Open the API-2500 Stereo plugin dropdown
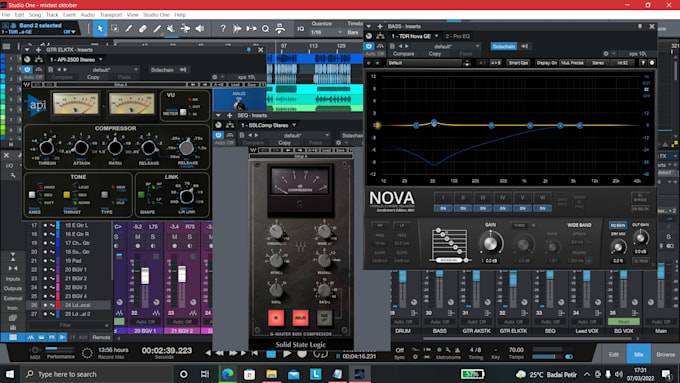Image resolution: width=680 pixels, height=383 pixels. [101, 59]
